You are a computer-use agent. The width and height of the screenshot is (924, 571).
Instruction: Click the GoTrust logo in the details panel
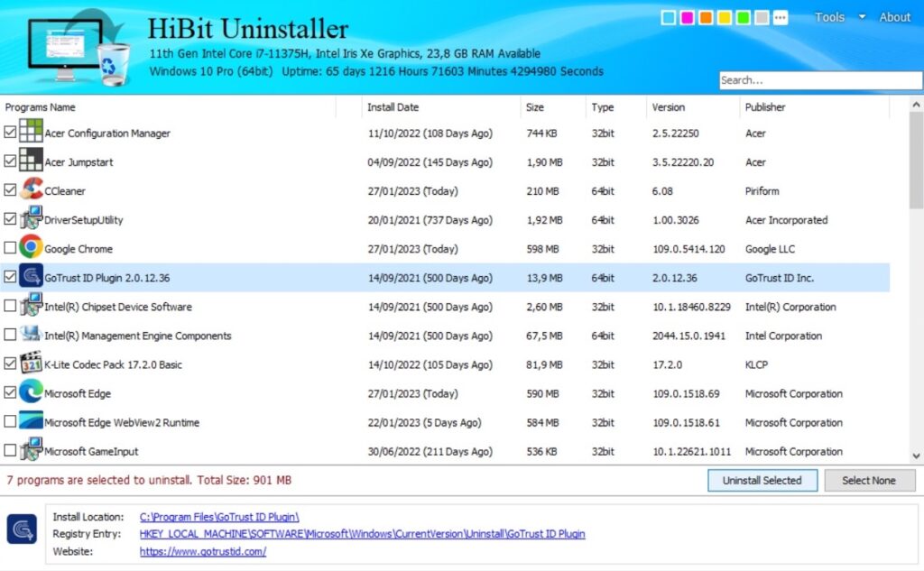pos(22,530)
